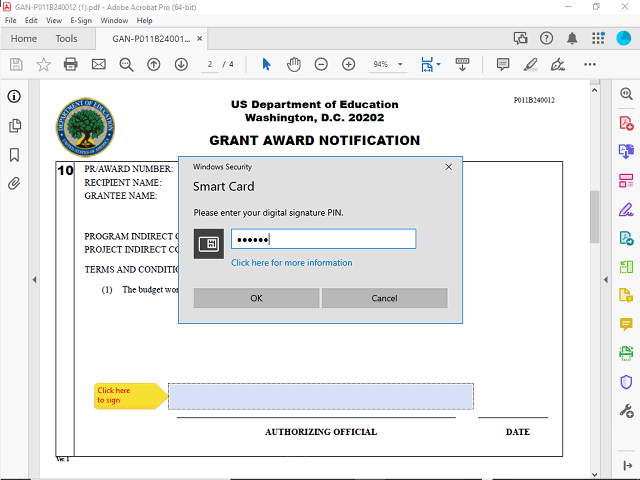The width and height of the screenshot is (640, 480).
Task: Select the highlight text pen
Action: tap(531, 64)
